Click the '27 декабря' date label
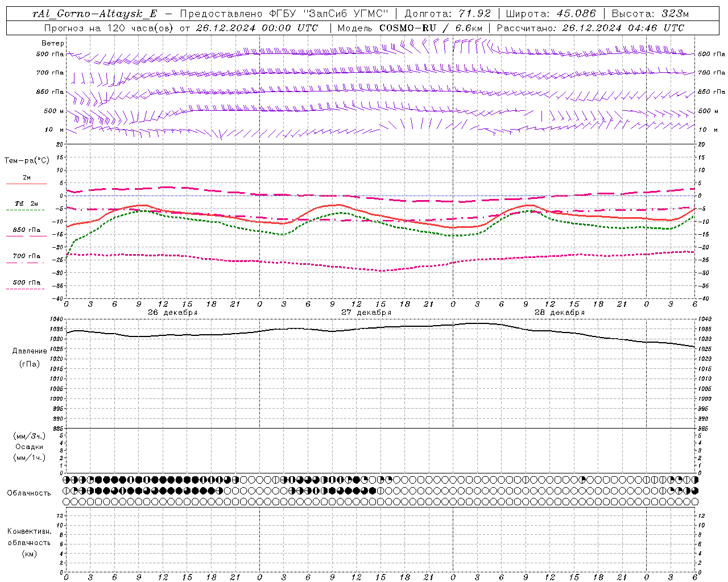 click(x=366, y=313)
